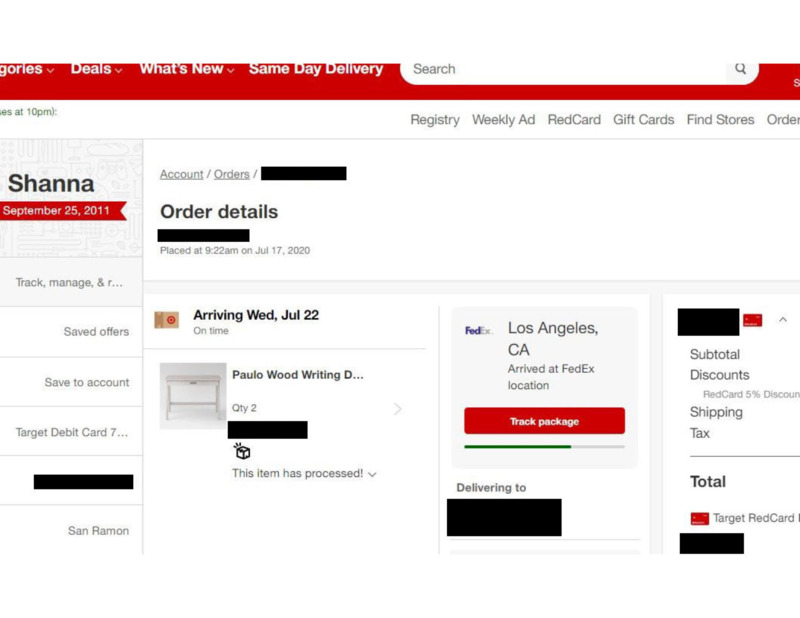Open the Deals dropdown menu
Screen dimensions: 800x618
[96, 69]
